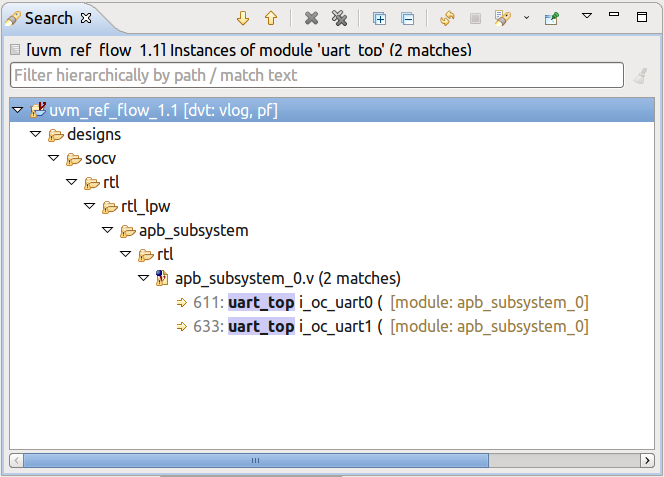Collapse all search results
The image size is (664, 477).
[x=407, y=19]
